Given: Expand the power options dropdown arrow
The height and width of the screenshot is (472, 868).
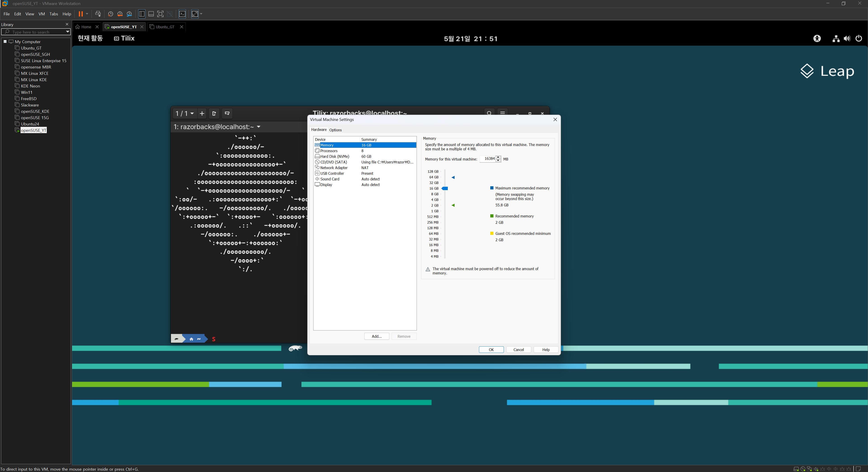Looking at the screenshot, I should pyautogui.click(x=87, y=14).
